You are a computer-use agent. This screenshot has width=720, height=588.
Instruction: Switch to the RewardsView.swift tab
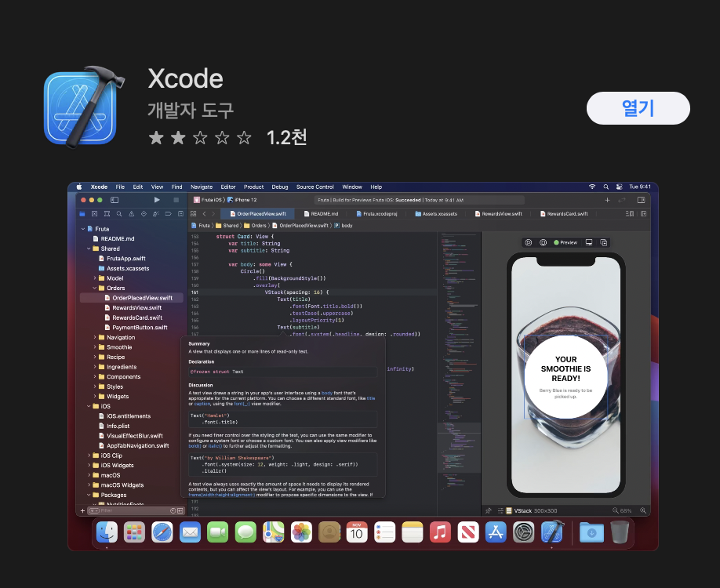[499, 213]
